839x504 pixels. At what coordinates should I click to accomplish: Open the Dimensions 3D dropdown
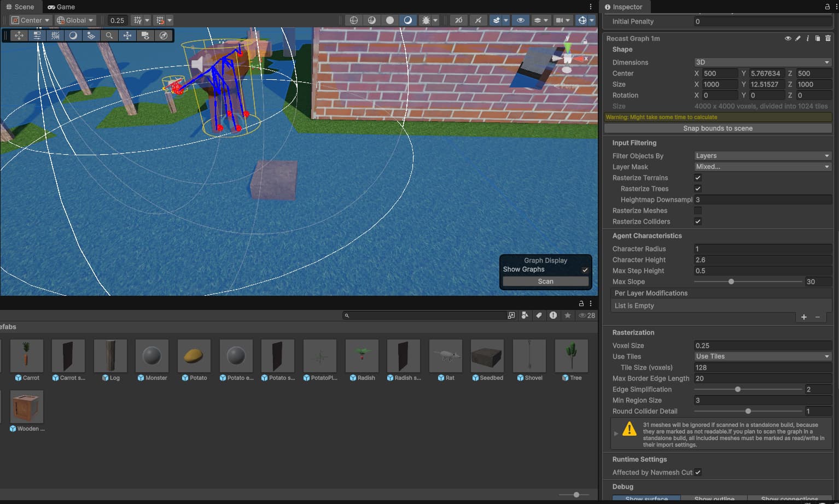pyautogui.click(x=762, y=62)
